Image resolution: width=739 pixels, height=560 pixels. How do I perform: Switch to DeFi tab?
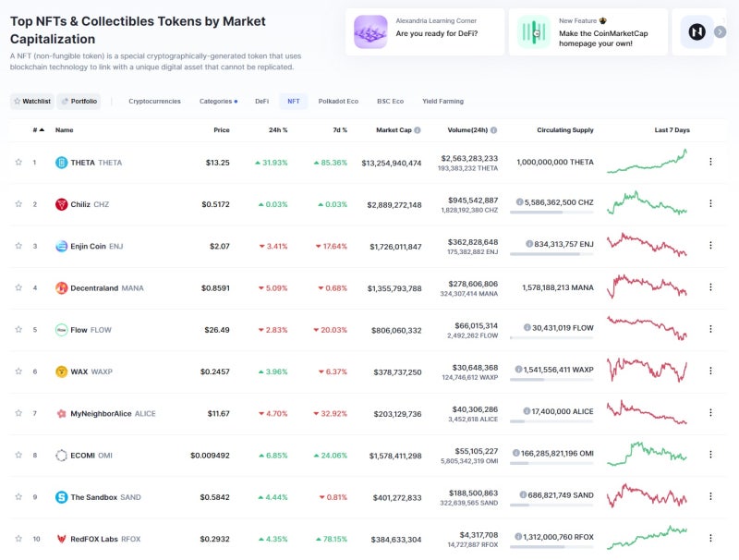(x=262, y=102)
